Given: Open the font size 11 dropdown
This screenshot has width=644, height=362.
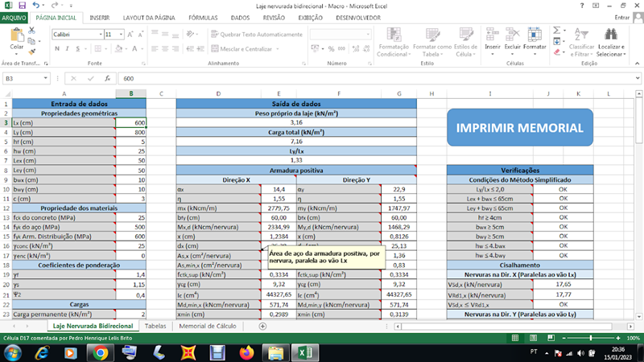Looking at the screenshot, I should click(x=122, y=35).
